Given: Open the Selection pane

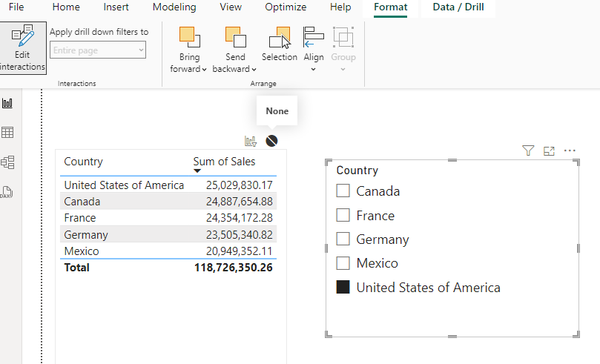Looking at the screenshot, I should click(280, 44).
